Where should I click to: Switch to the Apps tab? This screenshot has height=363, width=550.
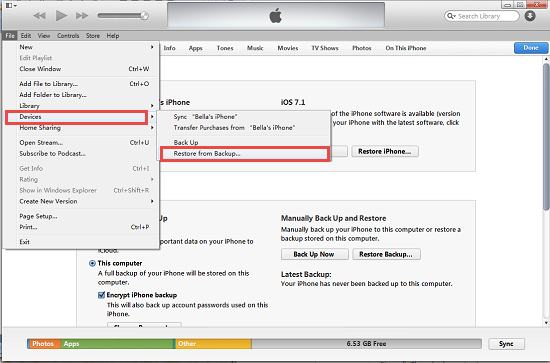coord(195,48)
